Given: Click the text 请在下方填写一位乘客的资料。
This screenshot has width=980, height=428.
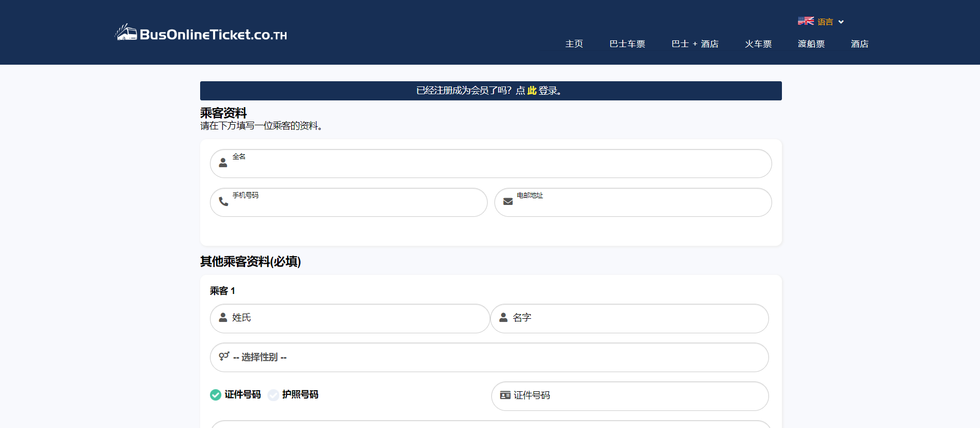Looking at the screenshot, I should pos(262,126).
